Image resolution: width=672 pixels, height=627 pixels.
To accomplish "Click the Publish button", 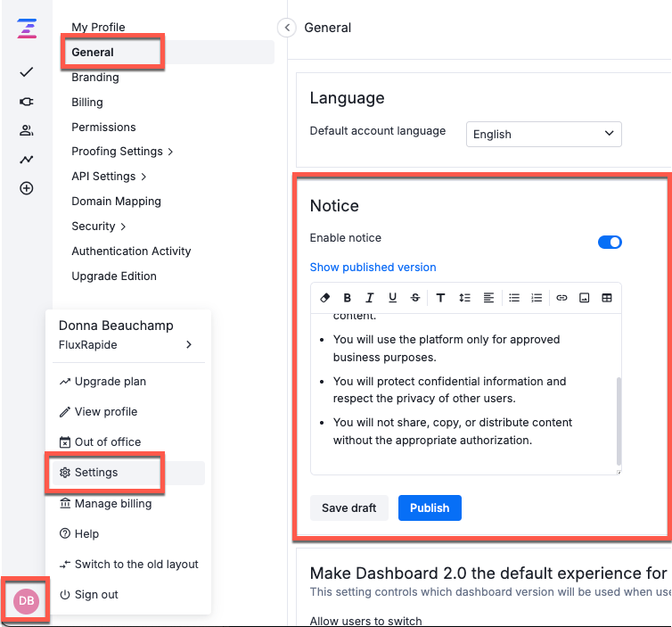I will (x=430, y=507).
